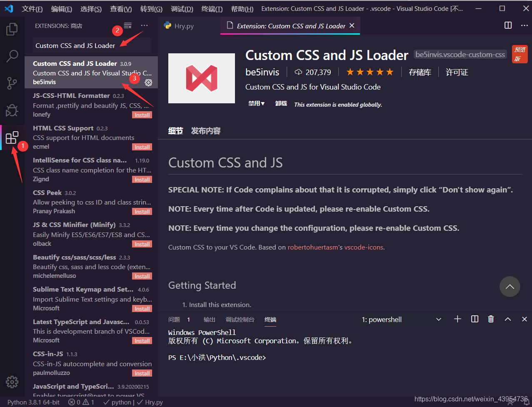
Task: Click the 卸载 uninstall button
Action: 281,104
